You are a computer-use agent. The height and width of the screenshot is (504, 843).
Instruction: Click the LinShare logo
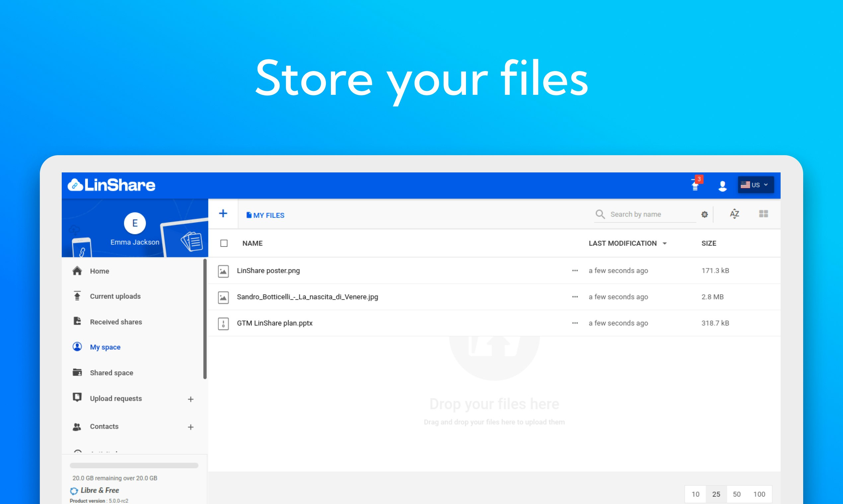[112, 185]
